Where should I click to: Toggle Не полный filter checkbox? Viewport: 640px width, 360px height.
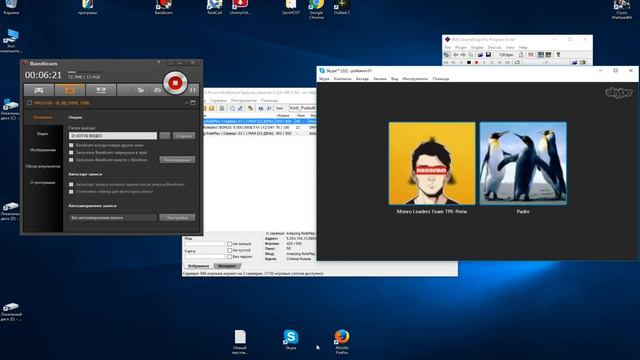pos(230,244)
